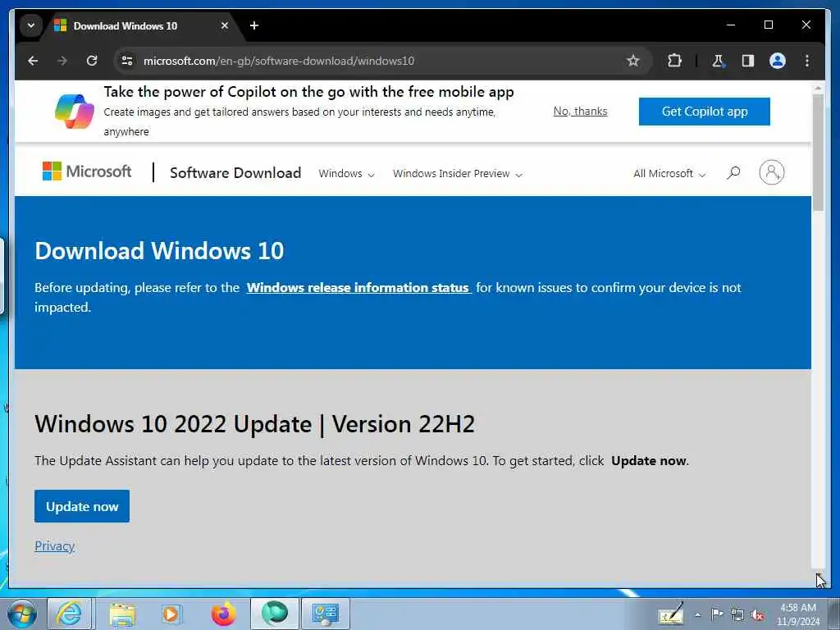
Task: Launch Firefox from the taskbar
Action: [x=223, y=614]
